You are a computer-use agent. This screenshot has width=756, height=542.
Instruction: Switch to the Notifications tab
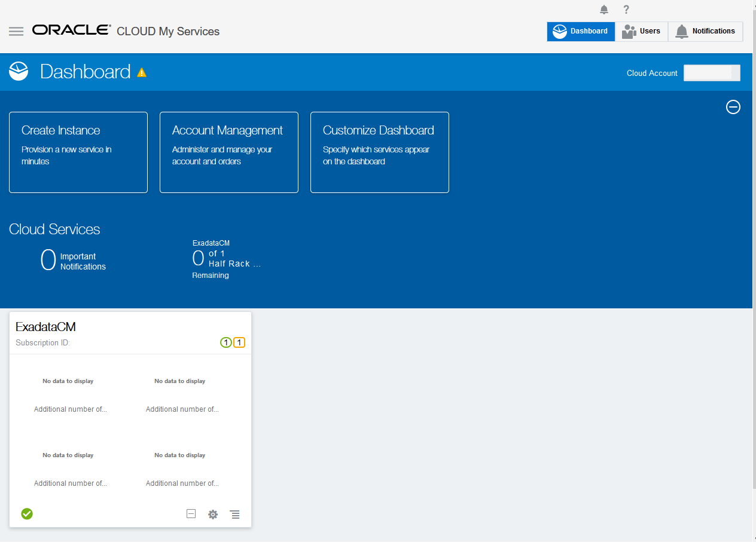706,31
